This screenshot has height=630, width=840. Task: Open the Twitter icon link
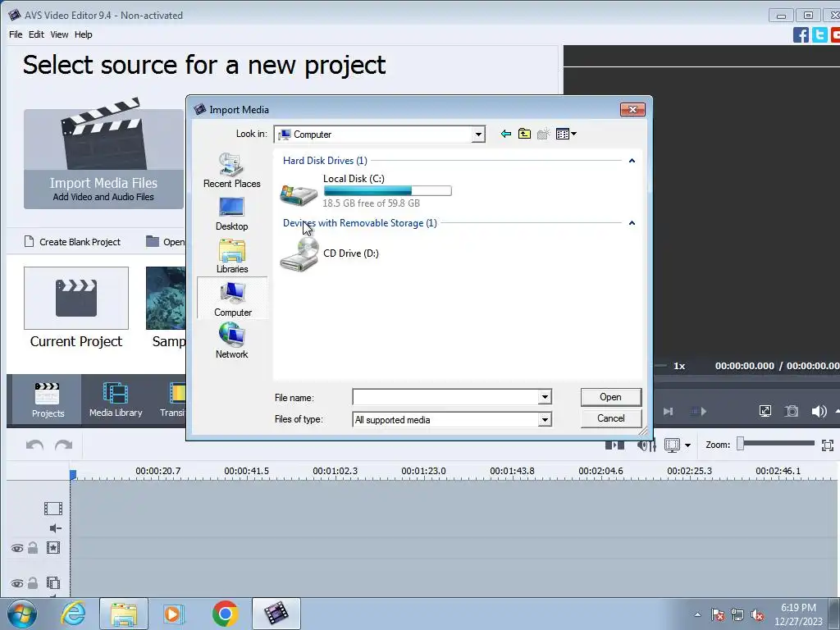tap(819, 34)
